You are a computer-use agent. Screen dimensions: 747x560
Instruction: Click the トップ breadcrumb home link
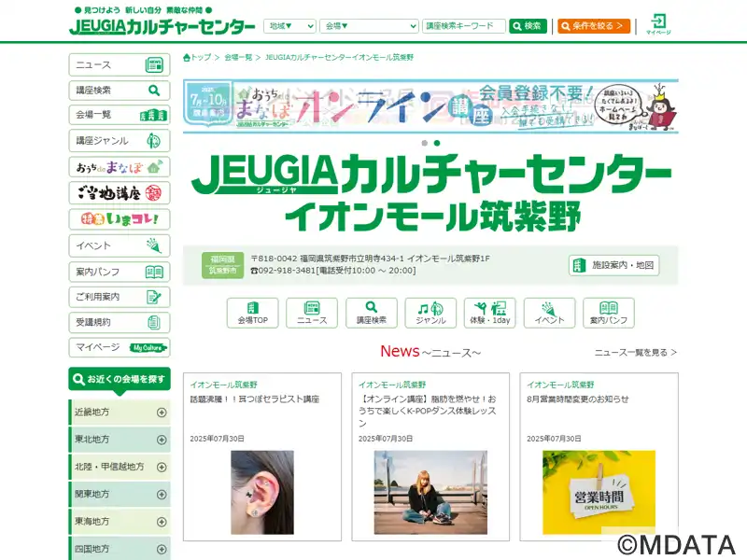(x=197, y=58)
